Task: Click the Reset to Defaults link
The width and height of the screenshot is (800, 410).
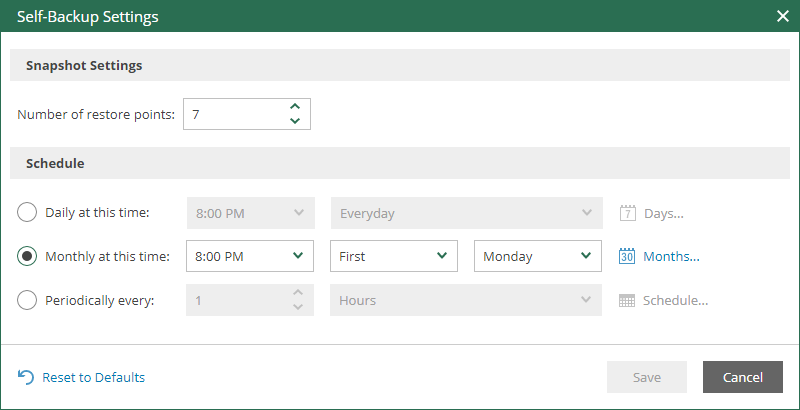Action: (93, 377)
